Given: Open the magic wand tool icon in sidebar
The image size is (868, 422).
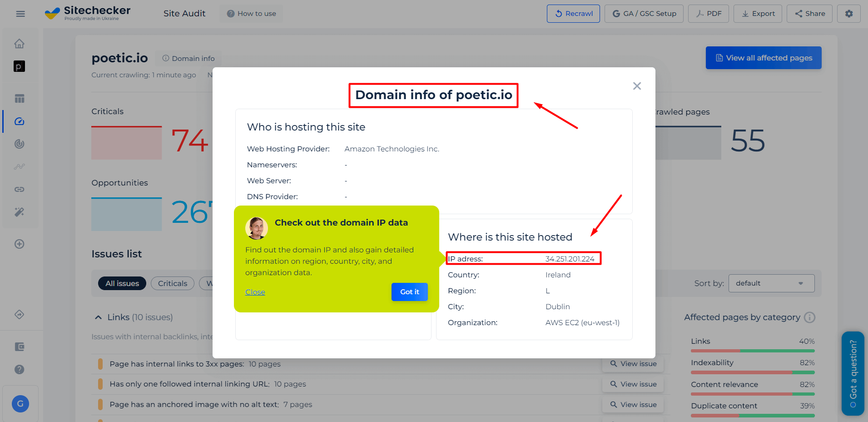Looking at the screenshot, I should pyautogui.click(x=19, y=212).
